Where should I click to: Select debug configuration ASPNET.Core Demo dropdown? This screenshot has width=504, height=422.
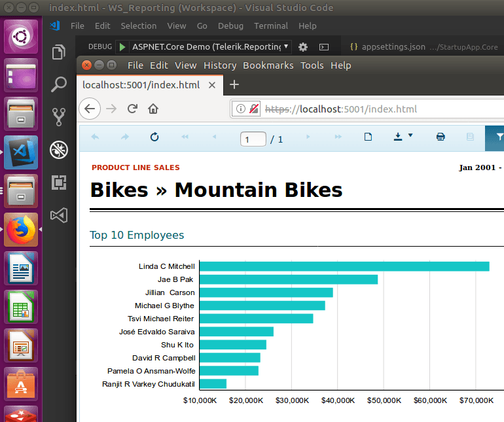pos(211,47)
